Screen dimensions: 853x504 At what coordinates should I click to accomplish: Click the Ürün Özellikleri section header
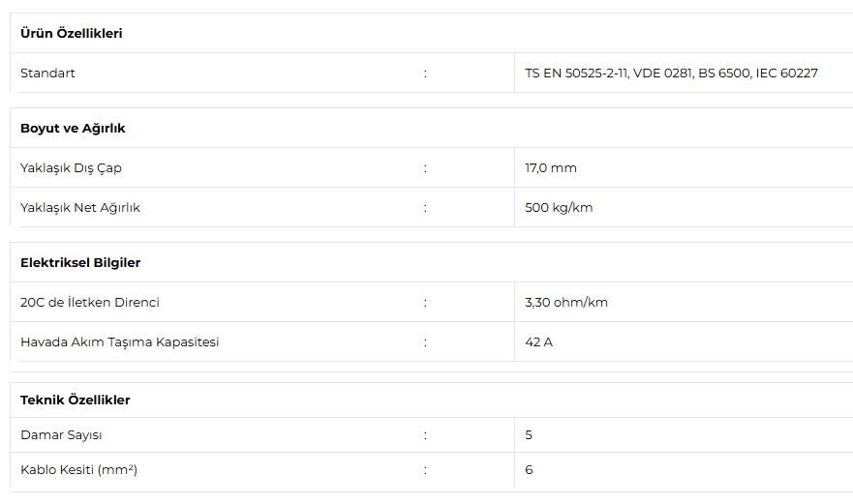72,33
